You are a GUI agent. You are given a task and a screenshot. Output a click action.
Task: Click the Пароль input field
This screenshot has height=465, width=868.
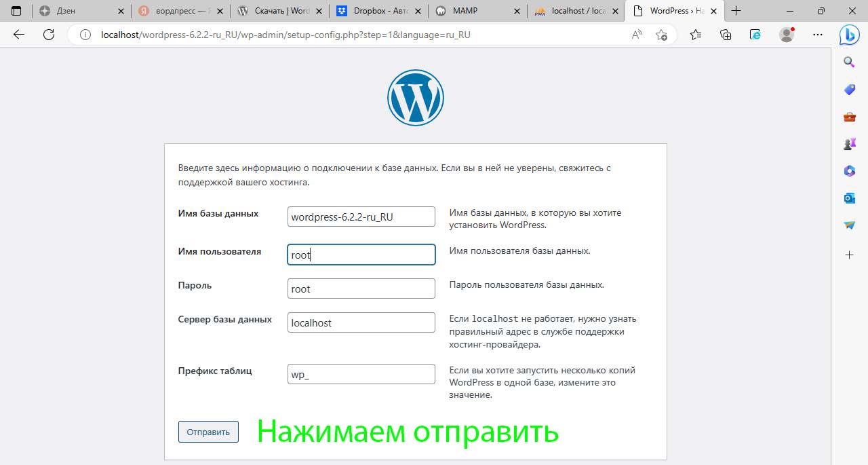(x=361, y=289)
